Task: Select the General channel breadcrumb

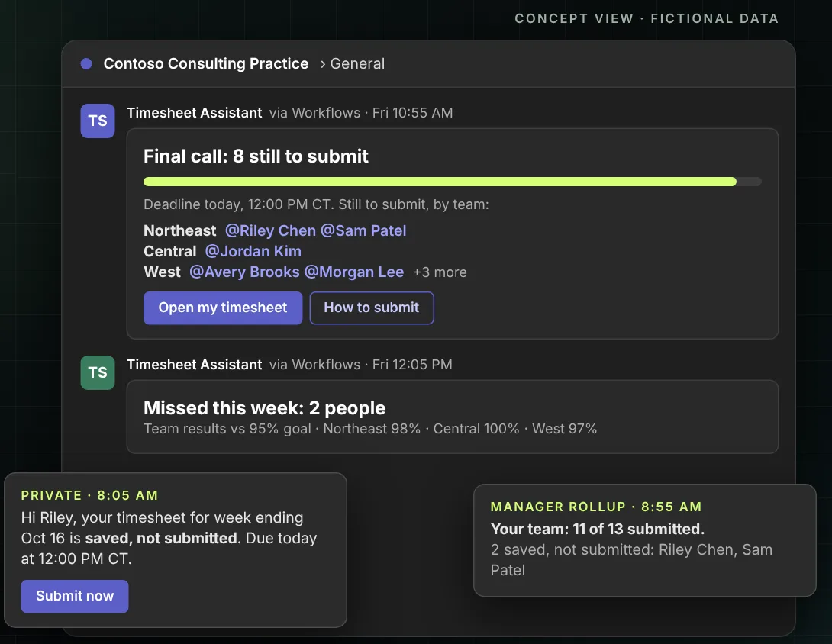Action: point(357,63)
